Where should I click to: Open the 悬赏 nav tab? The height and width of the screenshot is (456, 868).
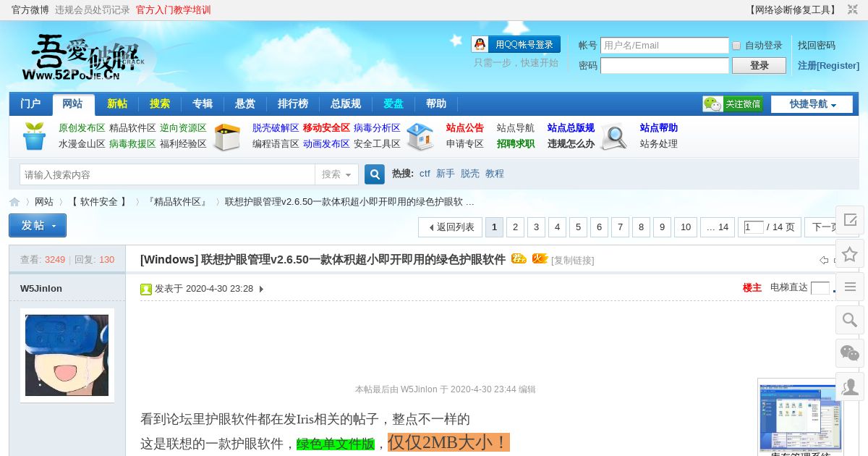[245, 104]
